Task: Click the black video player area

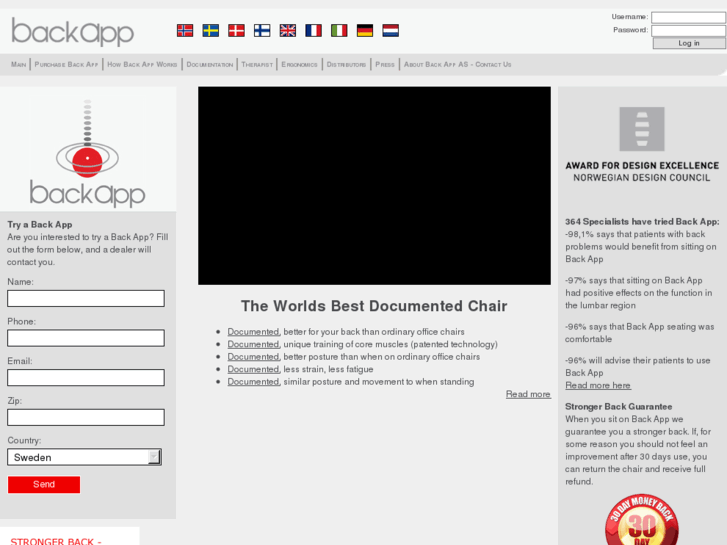Action: click(x=375, y=186)
